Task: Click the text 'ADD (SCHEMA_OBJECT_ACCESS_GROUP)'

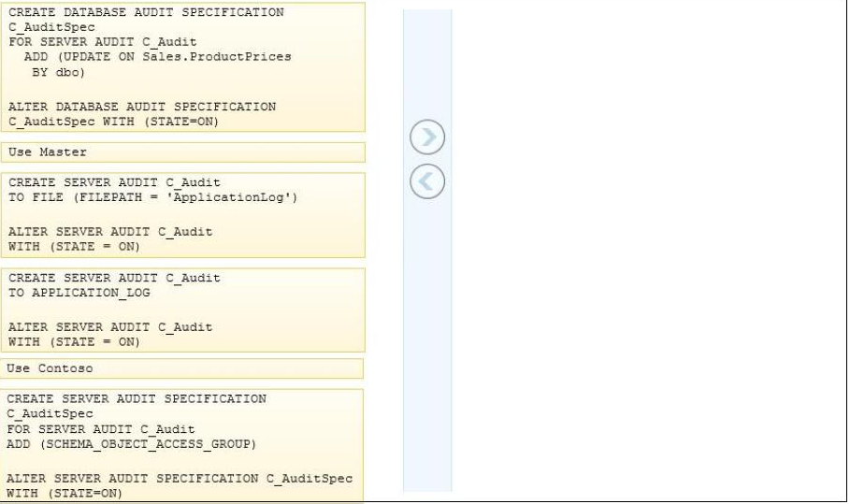Action: (x=131, y=444)
